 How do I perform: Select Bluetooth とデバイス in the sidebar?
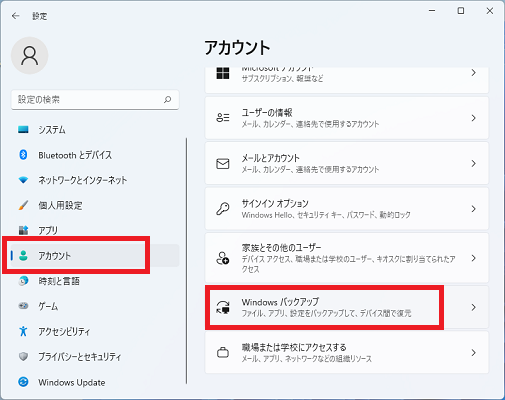(x=95, y=155)
